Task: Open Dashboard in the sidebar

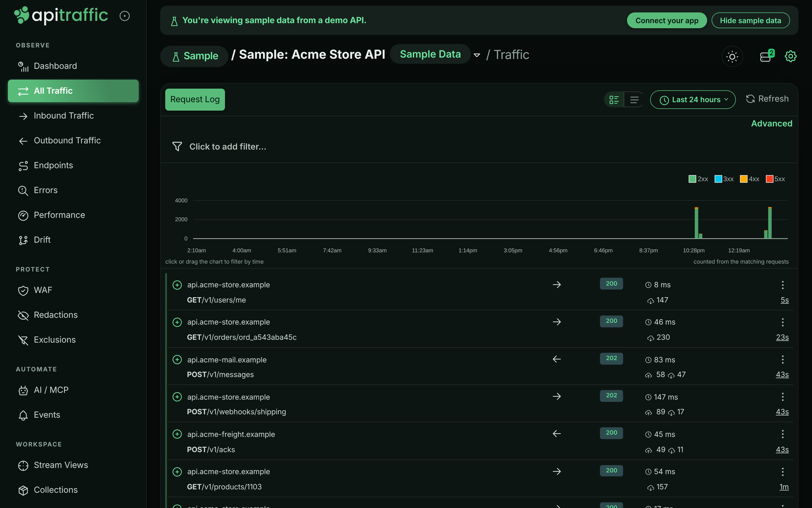Action: 73,66
